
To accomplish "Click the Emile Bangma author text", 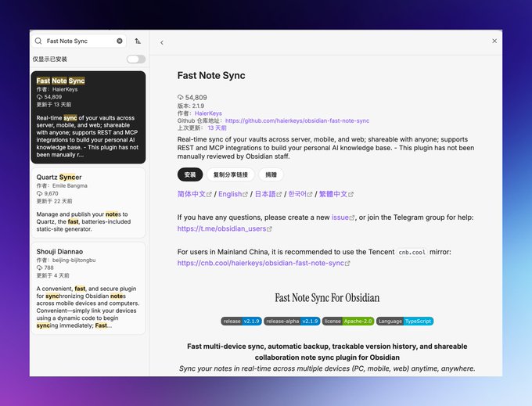I will pyautogui.click(x=70, y=186).
